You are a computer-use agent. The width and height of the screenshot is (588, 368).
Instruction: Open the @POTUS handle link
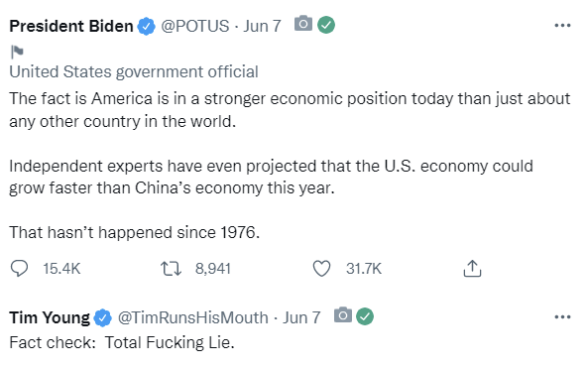click(x=195, y=26)
